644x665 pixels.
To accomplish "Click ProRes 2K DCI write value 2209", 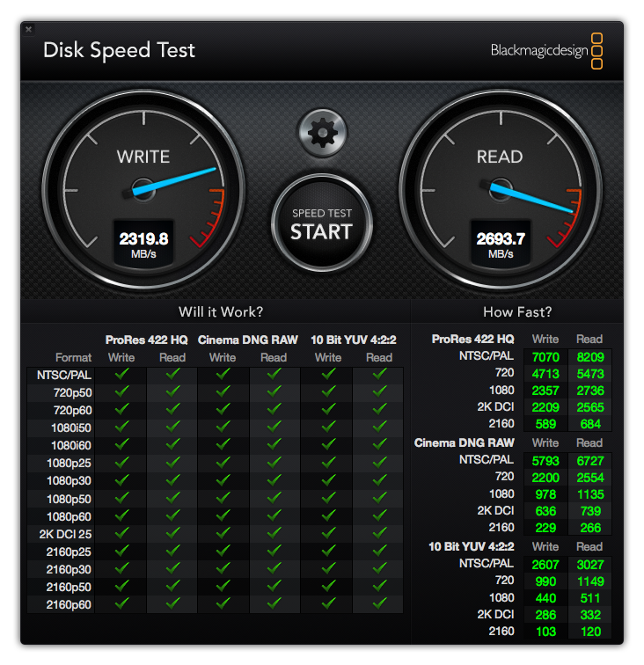I will click(x=545, y=407).
